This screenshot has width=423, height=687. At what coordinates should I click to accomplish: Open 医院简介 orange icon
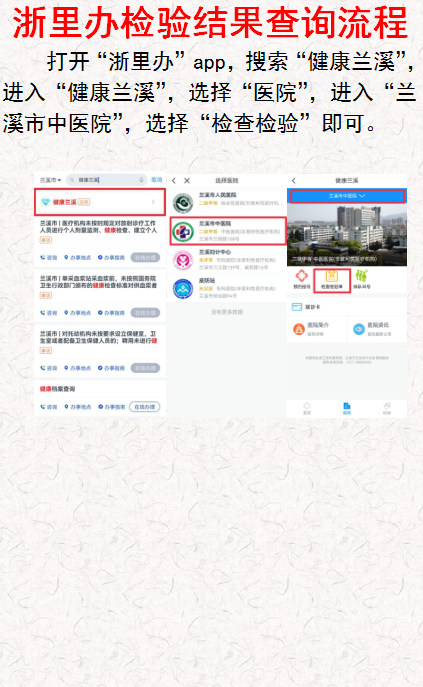(299, 329)
